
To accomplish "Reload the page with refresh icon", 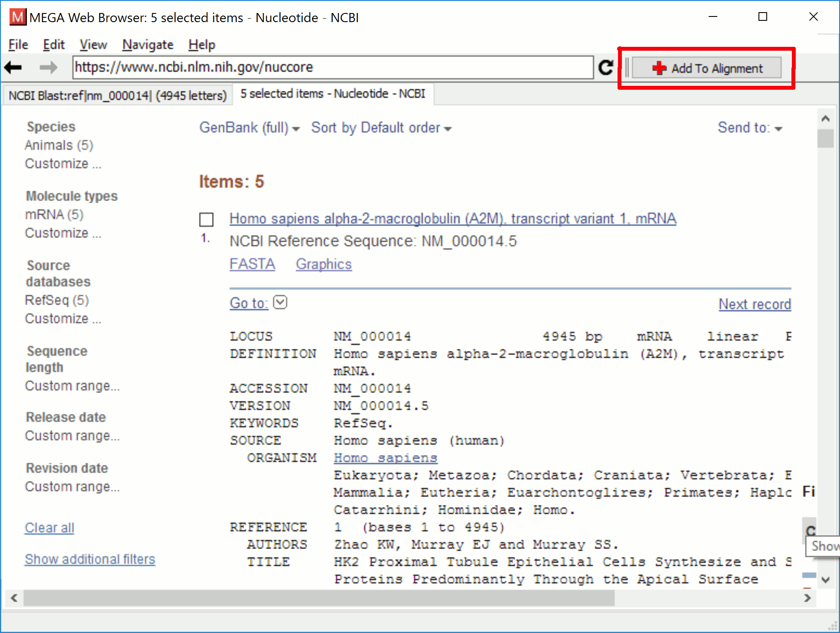I will (606, 67).
